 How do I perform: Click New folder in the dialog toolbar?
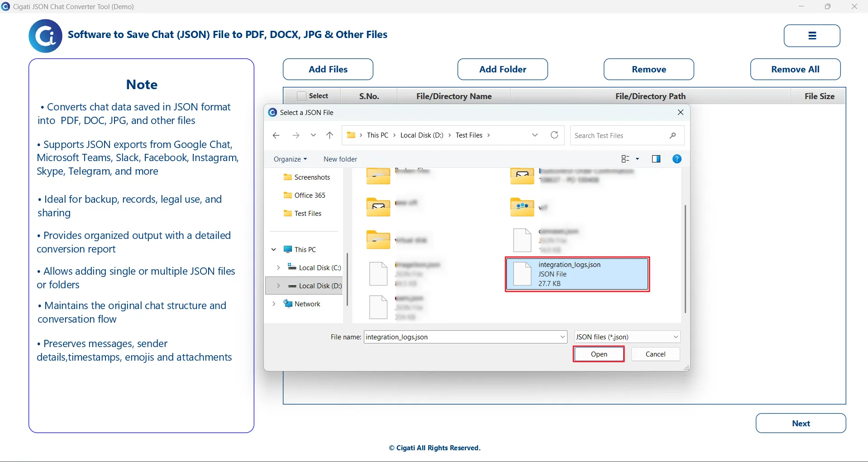tap(340, 159)
